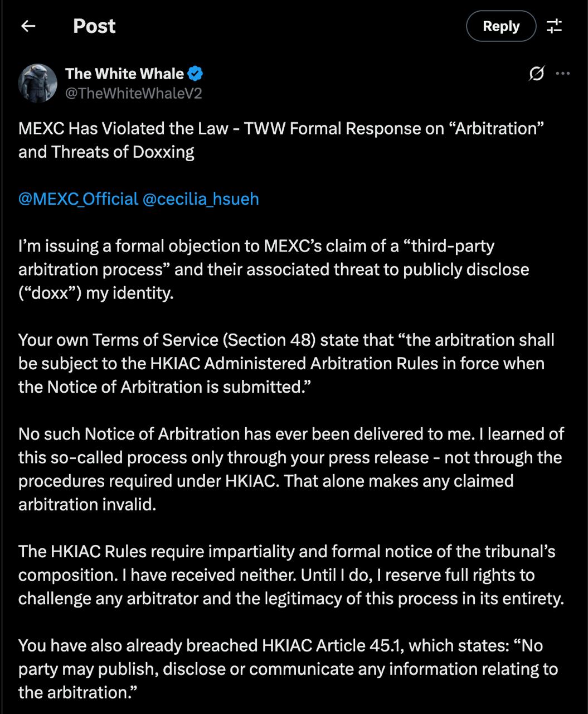The image size is (588, 714).
Task: Go back using the left arrow
Action: [x=28, y=26]
